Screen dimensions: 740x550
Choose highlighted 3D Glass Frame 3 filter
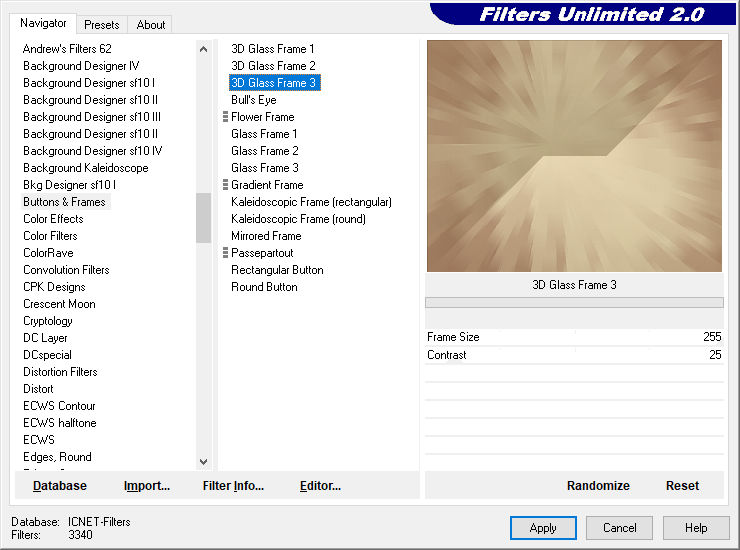(x=274, y=83)
